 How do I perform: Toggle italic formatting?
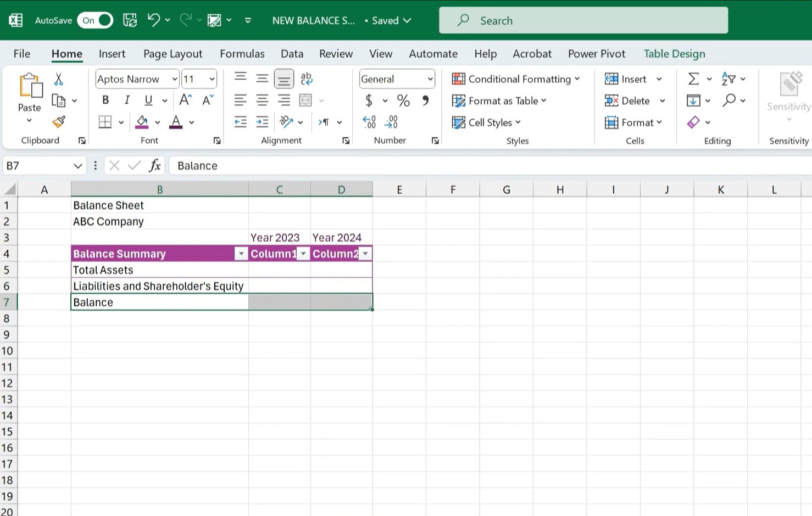tap(127, 100)
